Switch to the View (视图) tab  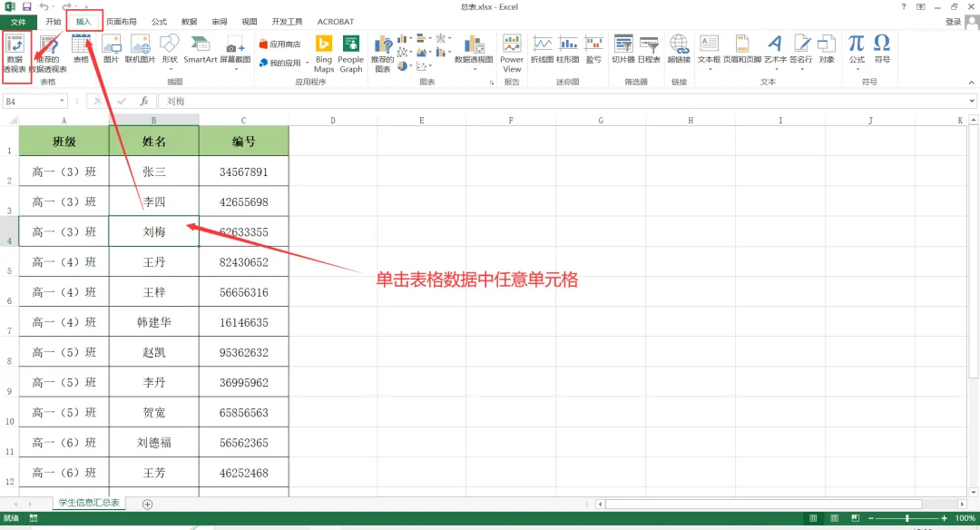pos(250,22)
